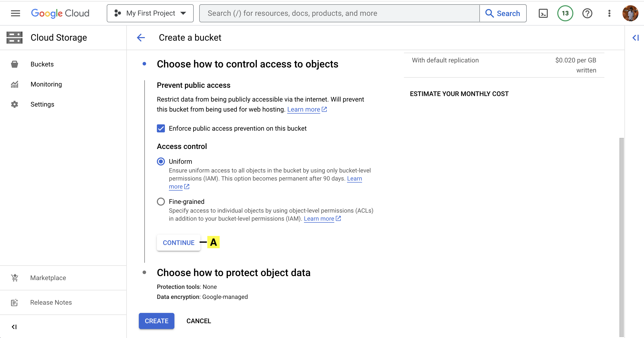Open the user account avatar
Viewport: 644px width, 338px height.
[630, 13]
